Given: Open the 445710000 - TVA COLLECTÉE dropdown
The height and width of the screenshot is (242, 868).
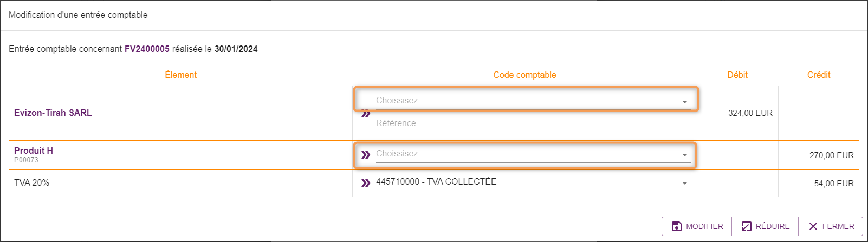Looking at the screenshot, I should coord(533,182).
